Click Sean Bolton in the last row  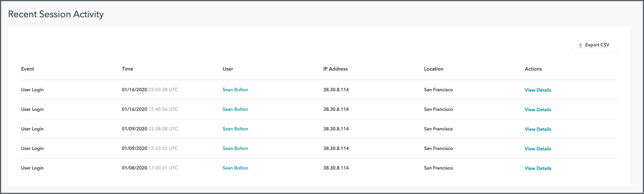(235, 168)
